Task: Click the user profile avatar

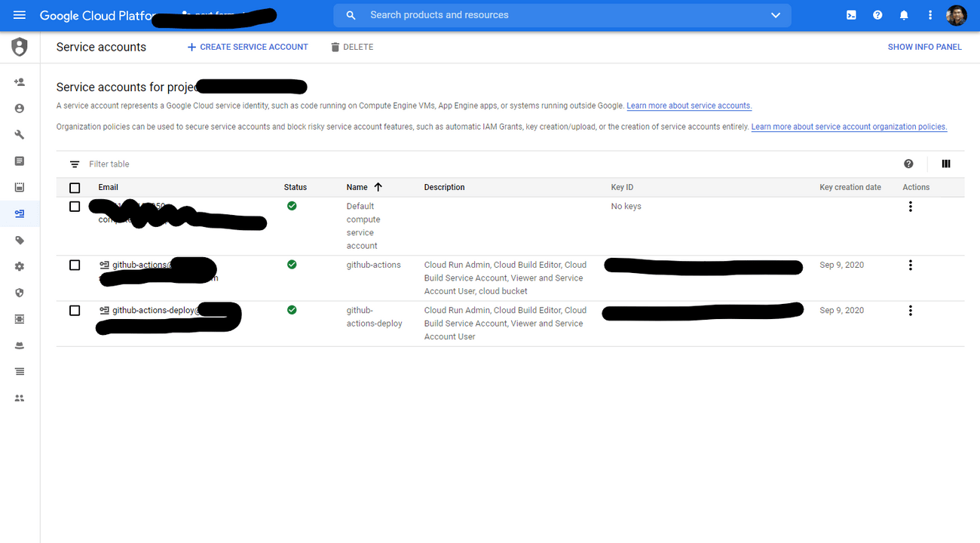Action: [956, 15]
